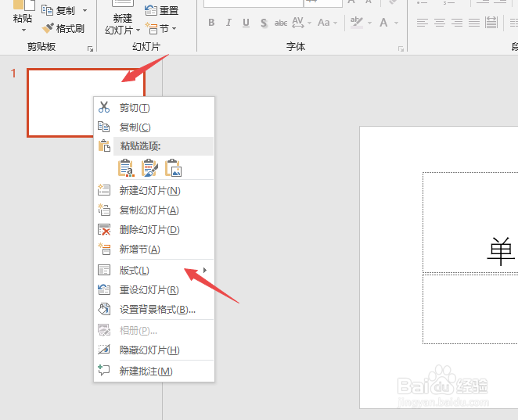Select Cut (剪切) in context menu
This screenshot has height=420, width=518.
pyautogui.click(x=154, y=108)
